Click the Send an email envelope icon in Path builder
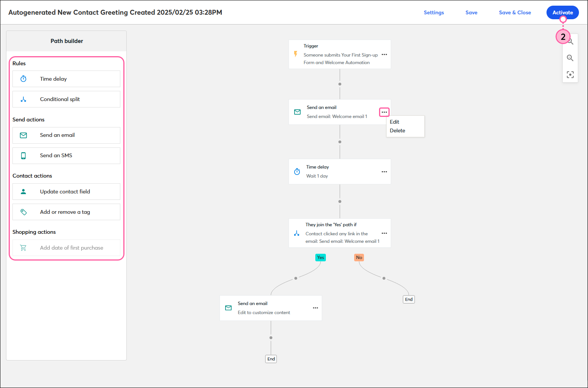588x388 pixels. click(23, 135)
